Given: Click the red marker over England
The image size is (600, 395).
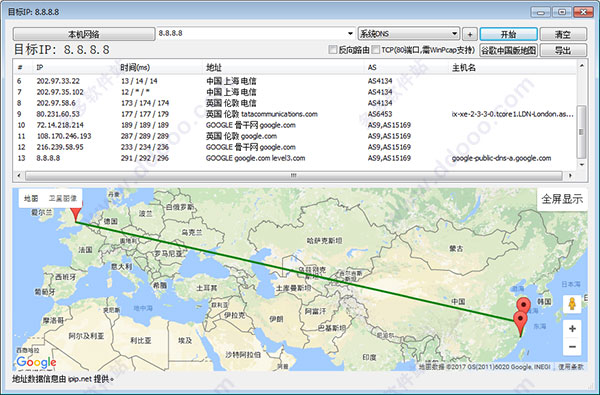Looking at the screenshot, I should [76, 211].
